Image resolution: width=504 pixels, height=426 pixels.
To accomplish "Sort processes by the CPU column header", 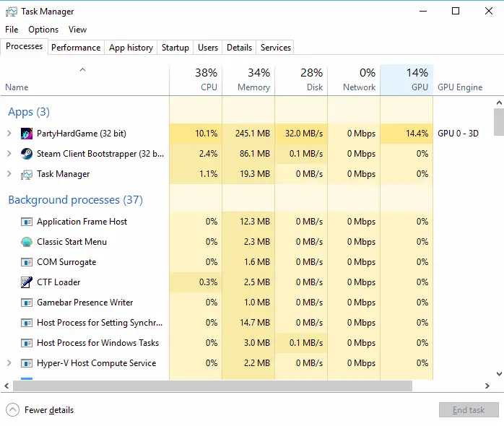I will pos(196,79).
